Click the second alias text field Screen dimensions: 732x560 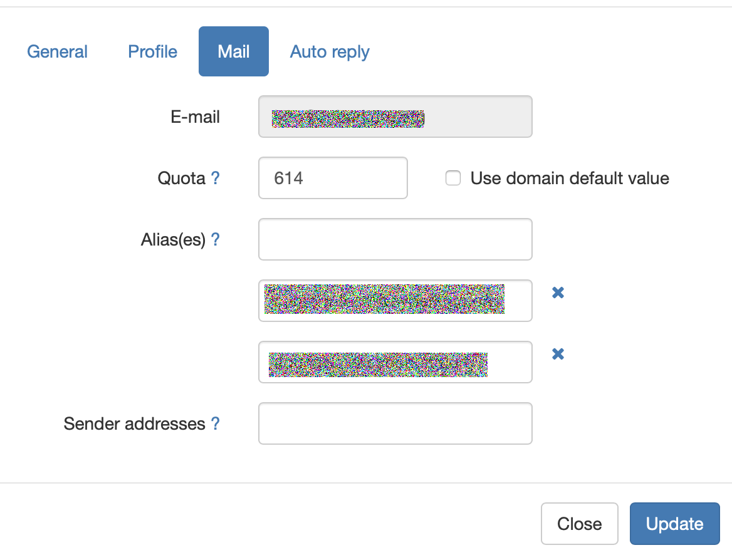(x=395, y=362)
